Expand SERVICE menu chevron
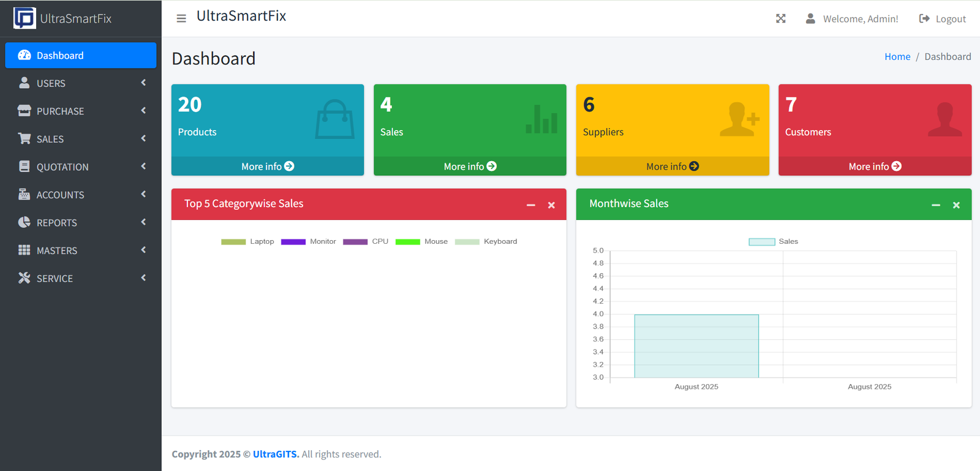Screen dimensions: 980x471 (143, 278)
